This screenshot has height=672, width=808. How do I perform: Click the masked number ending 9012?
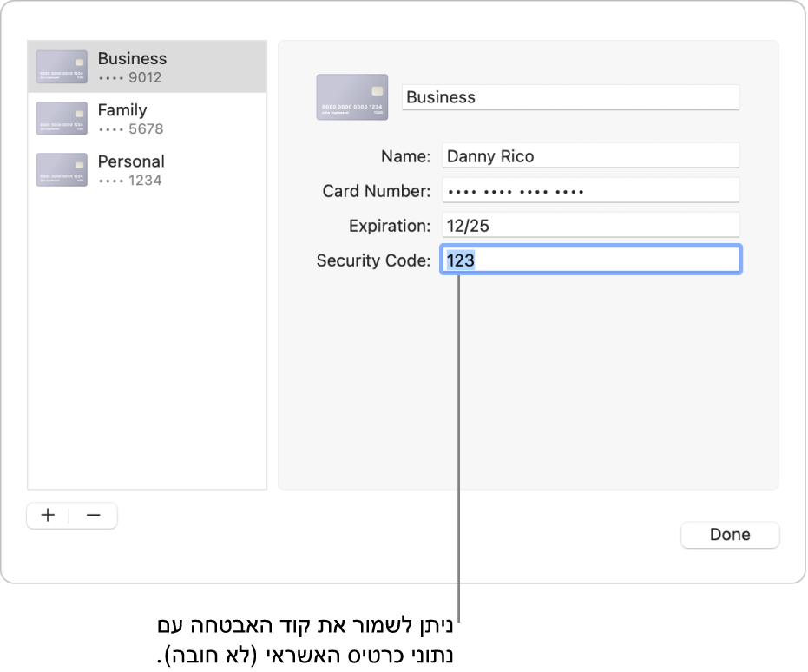pos(130,78)
